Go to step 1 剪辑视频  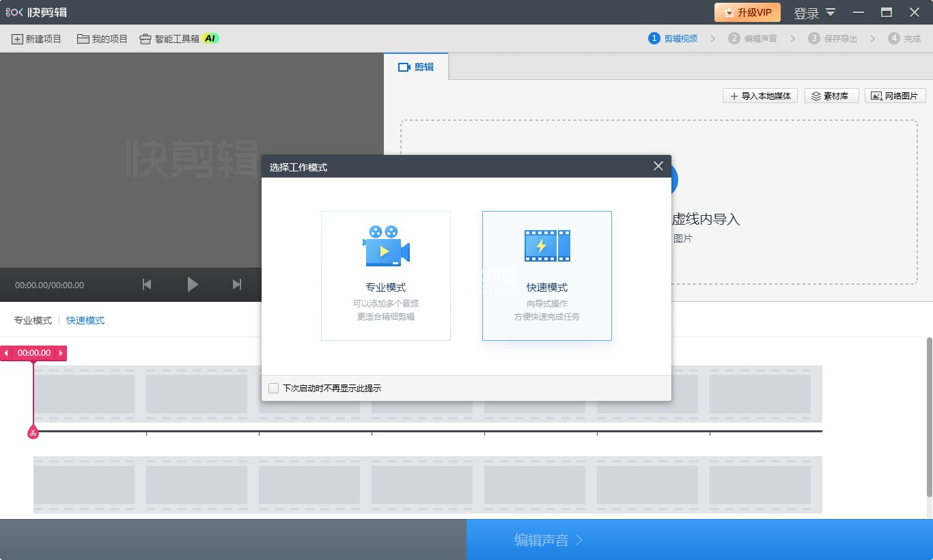click(x=673, y=39)
